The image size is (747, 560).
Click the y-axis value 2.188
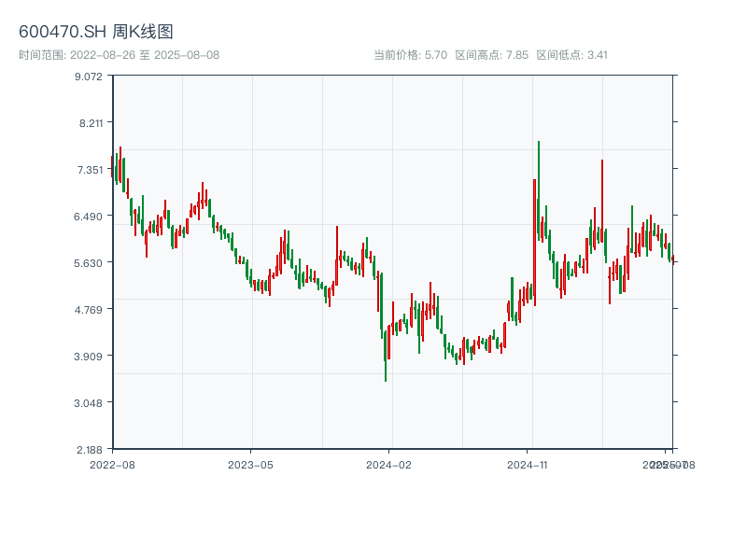tap(90, 450)
